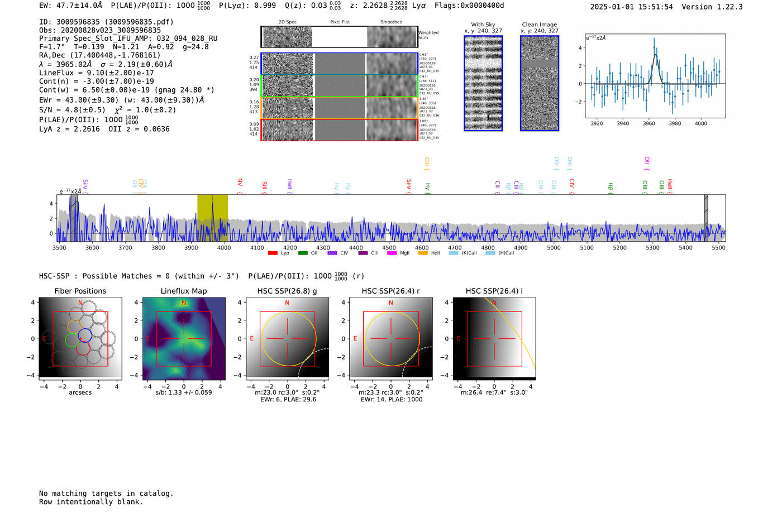
Task: Click the RA,Dec coordinates line
Action: tap(99, 55)
